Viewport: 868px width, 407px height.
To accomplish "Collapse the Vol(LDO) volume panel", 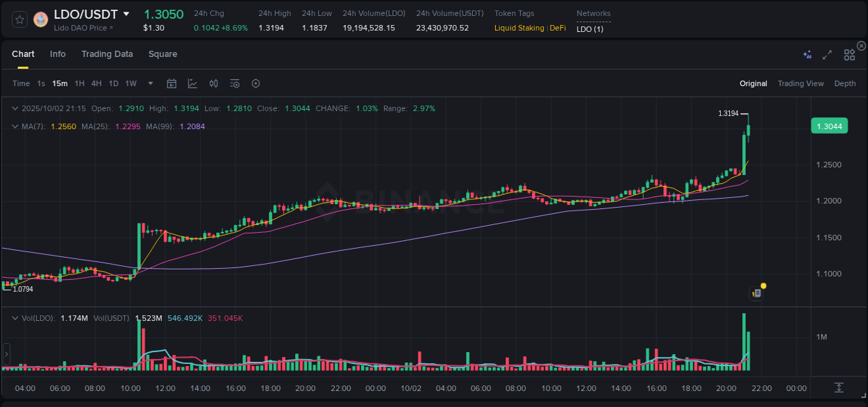I will coord(15,317).
